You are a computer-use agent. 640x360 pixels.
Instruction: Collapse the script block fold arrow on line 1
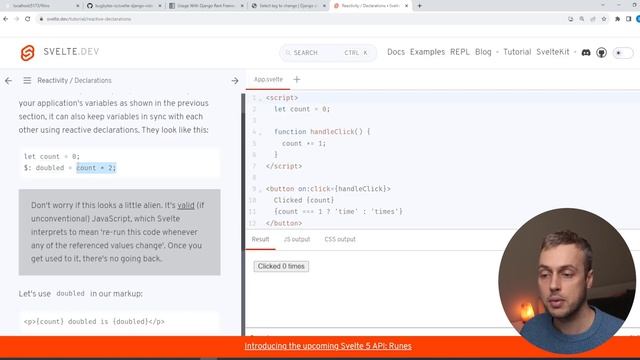point(260,99)
